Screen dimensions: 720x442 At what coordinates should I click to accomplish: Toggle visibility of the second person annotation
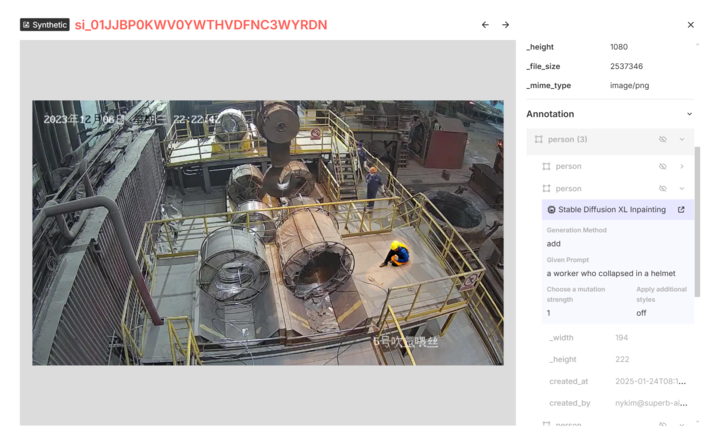(663, 188)
